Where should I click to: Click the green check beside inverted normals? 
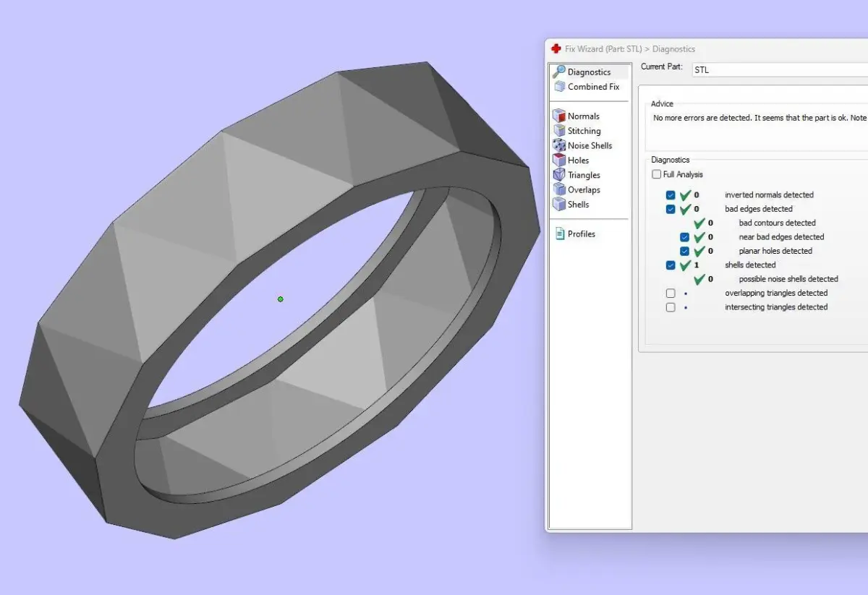pyautogui.click(x=685, y=194)
